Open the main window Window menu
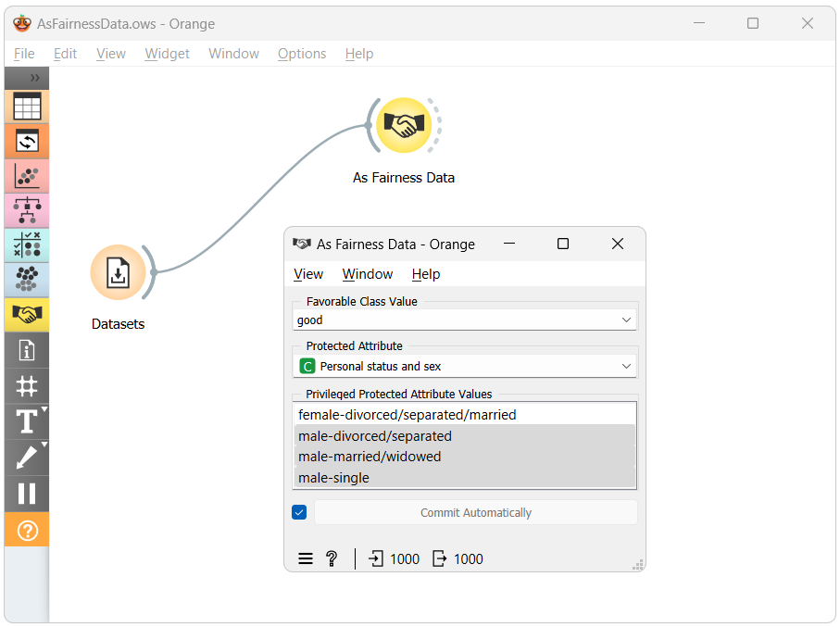The image size is (840, 627). click(x=233, y=54)
